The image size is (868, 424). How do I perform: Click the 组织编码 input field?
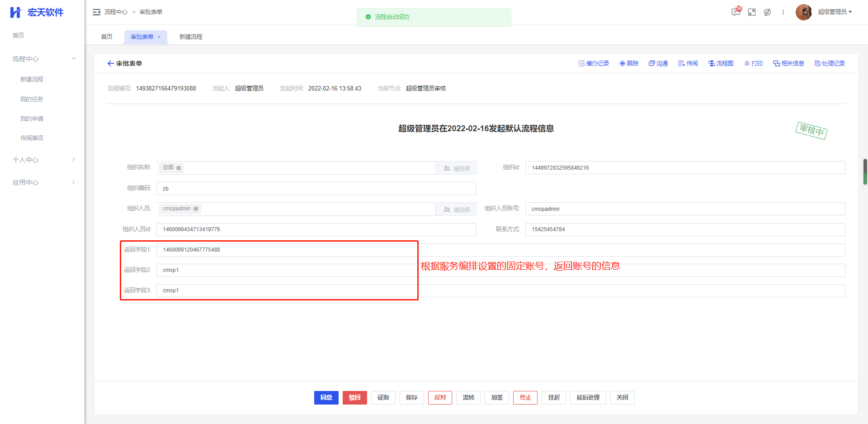[316, 189]
